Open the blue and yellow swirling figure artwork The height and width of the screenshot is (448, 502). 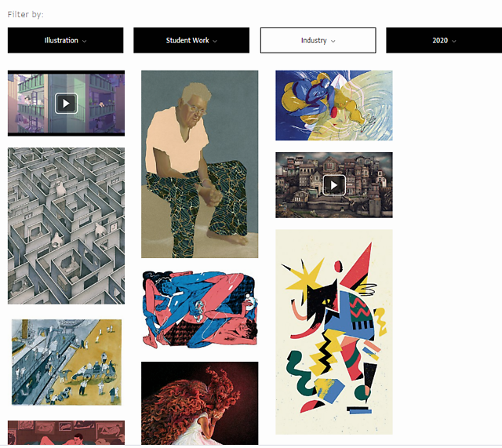pyautogui.click(x=334, y=105)
